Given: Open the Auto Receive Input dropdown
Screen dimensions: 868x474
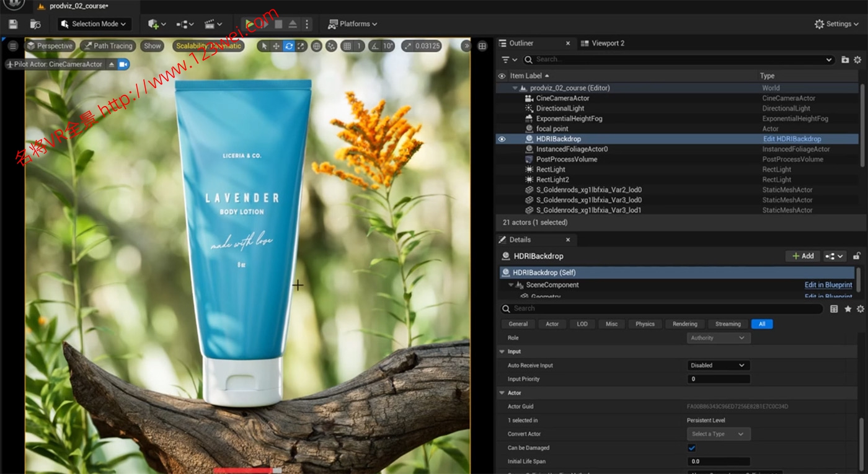Looking at the screenshot, I should pyautogui.click(x=718, y=365).
